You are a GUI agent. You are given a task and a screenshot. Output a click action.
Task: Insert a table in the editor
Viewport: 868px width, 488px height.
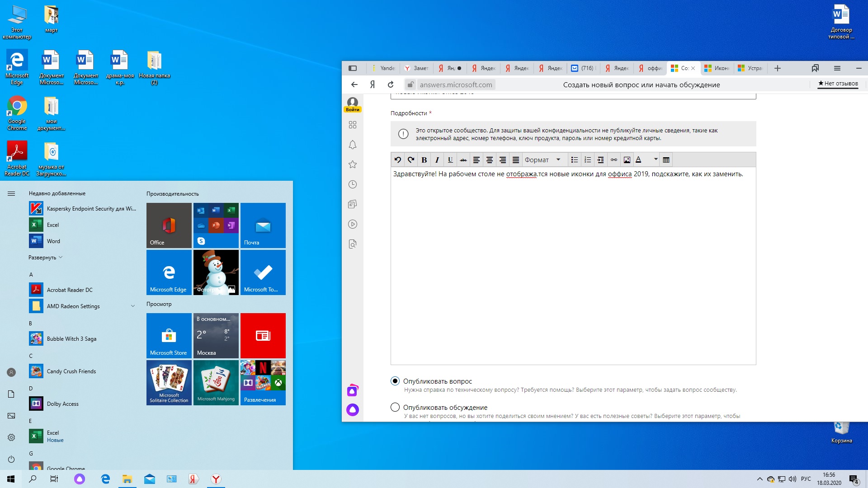pos(666,160)
